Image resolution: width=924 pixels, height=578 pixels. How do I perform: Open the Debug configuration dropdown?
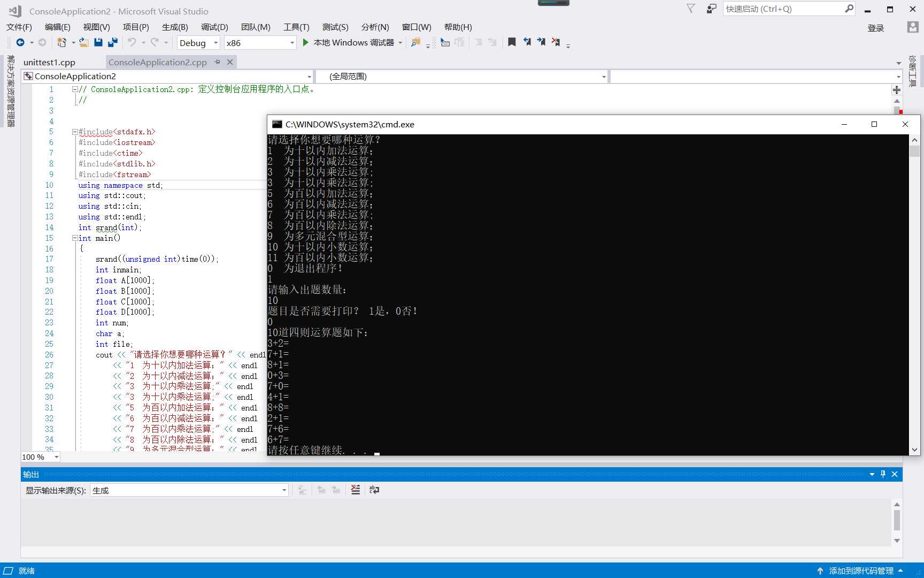pos(198,43)
